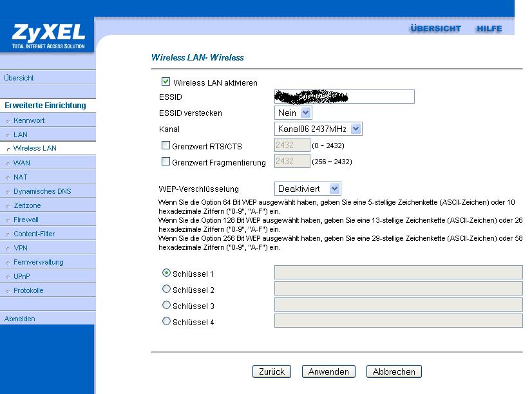
Task: Open WAN settings page
Action: tap(21, 163)
